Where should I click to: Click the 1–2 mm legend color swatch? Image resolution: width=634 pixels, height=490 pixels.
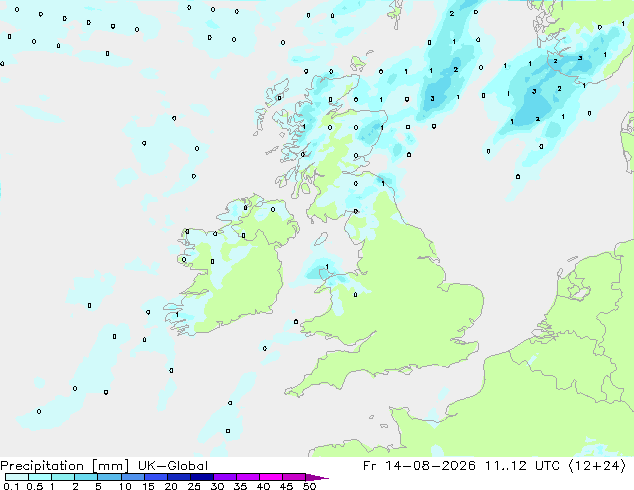(x=63, y=477)
